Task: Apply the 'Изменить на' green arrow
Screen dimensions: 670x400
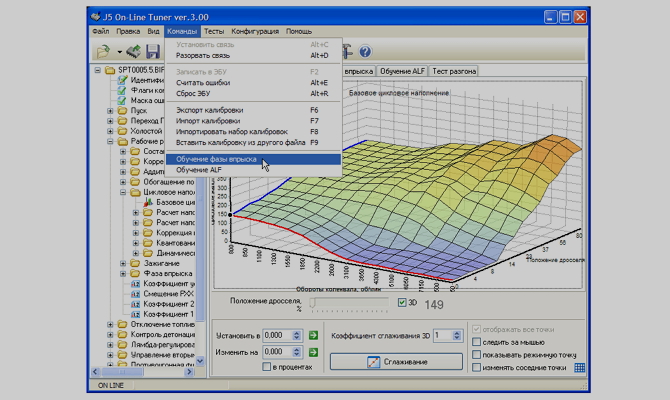Action: click(x=313, y=352)
